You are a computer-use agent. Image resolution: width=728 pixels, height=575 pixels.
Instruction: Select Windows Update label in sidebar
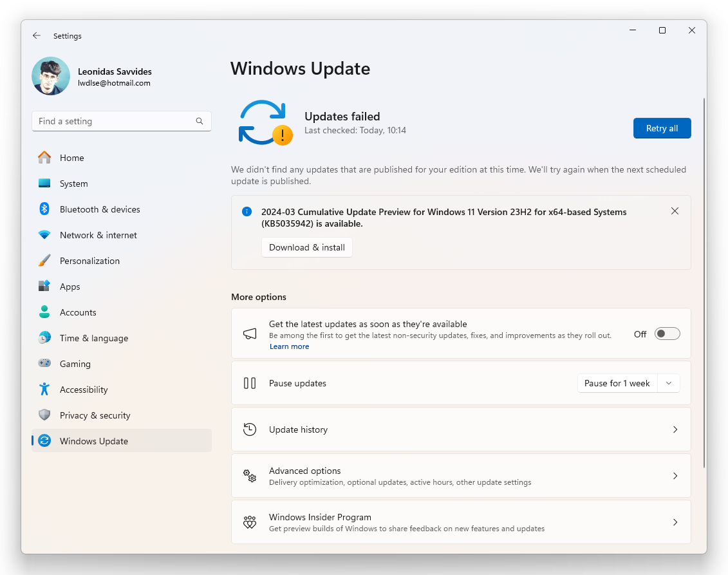point(94,441)
